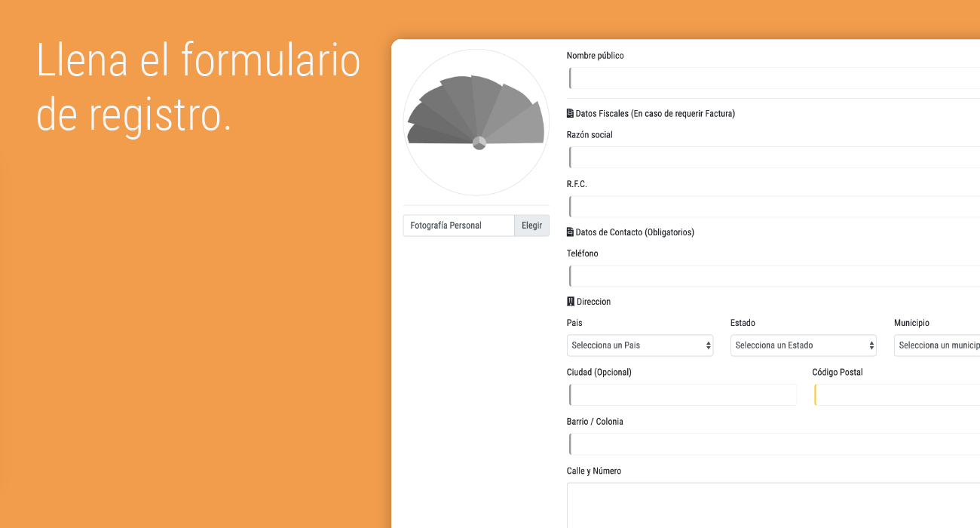Select the Barrio / Colonia input
This screenshot has width=980, height=528.
pyautogui.click(x=774, y=444)
